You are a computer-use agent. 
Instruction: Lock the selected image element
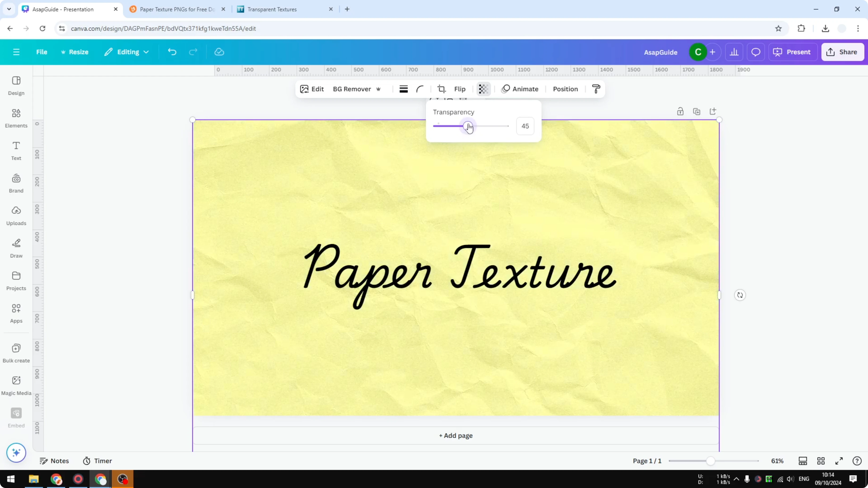pos(680,111)
